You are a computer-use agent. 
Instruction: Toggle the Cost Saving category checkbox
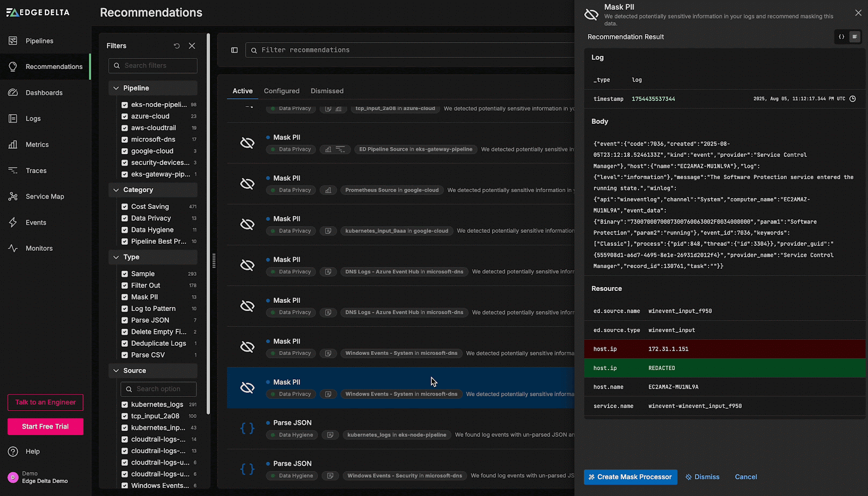coord(125,207)
